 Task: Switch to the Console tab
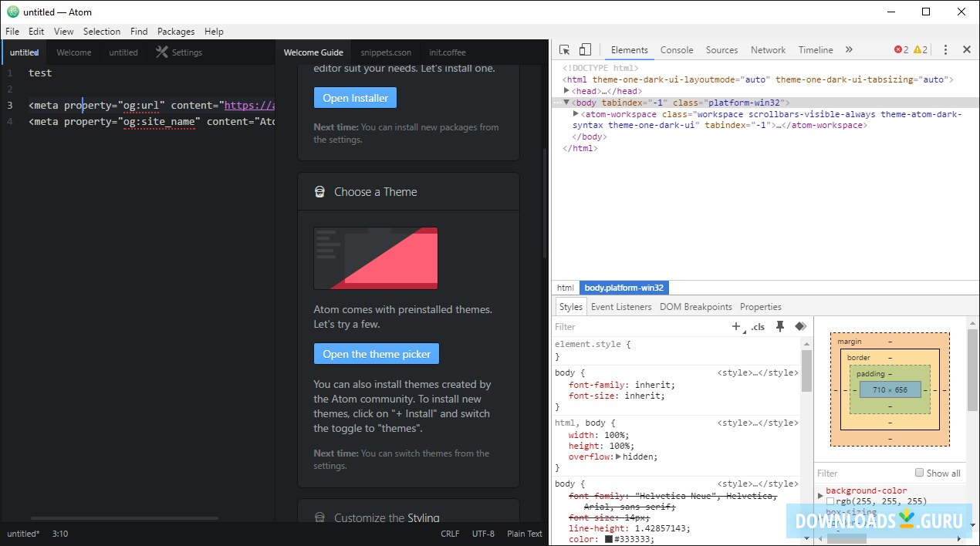point(676,49)
